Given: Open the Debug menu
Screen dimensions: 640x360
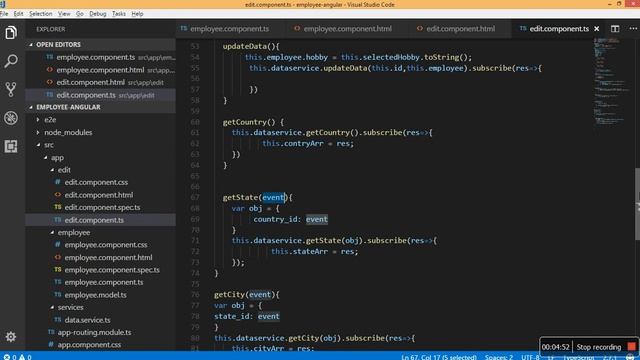Looking at the screenshot, I should coord(98,14).
